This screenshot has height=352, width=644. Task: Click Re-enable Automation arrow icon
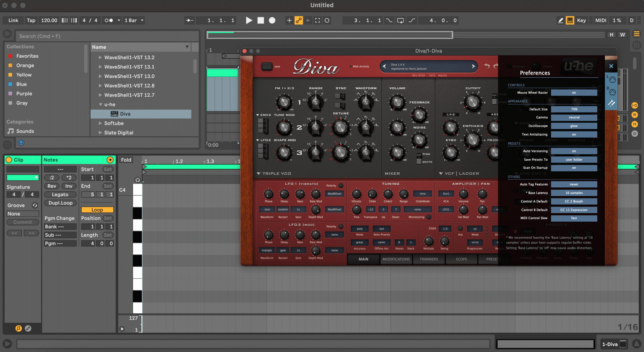308,20
